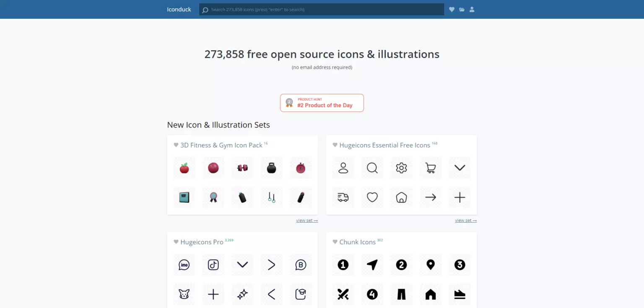Screen dimensions: 644x308
Task: Select the delivery truck icon
Action: click(343, 197)
